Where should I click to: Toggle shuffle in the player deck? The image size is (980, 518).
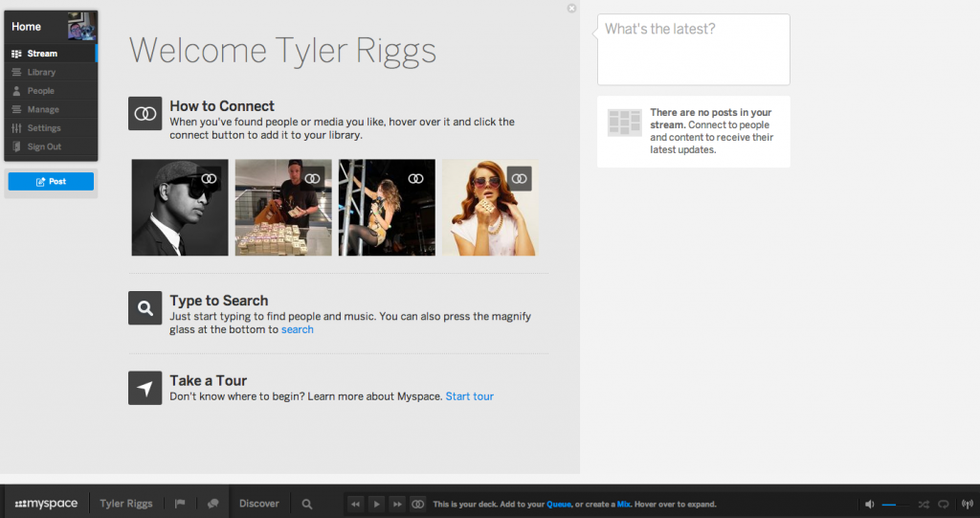pos(924,505)
